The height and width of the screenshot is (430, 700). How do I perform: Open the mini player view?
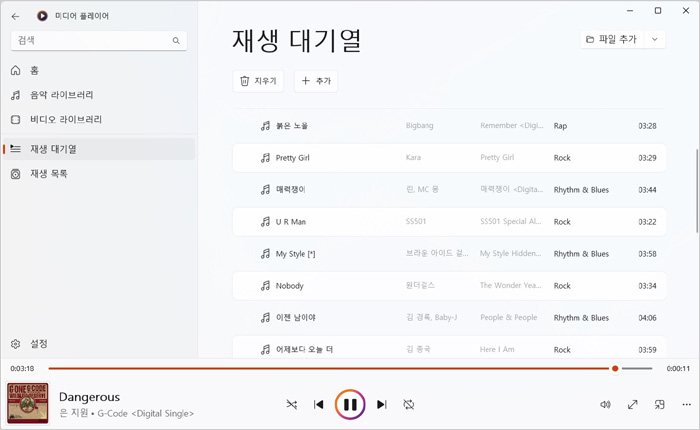pos(659,404)
